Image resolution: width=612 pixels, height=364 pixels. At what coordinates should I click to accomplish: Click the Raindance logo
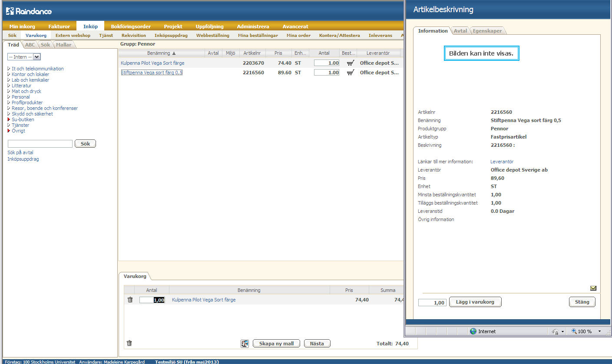coord(29,11)
